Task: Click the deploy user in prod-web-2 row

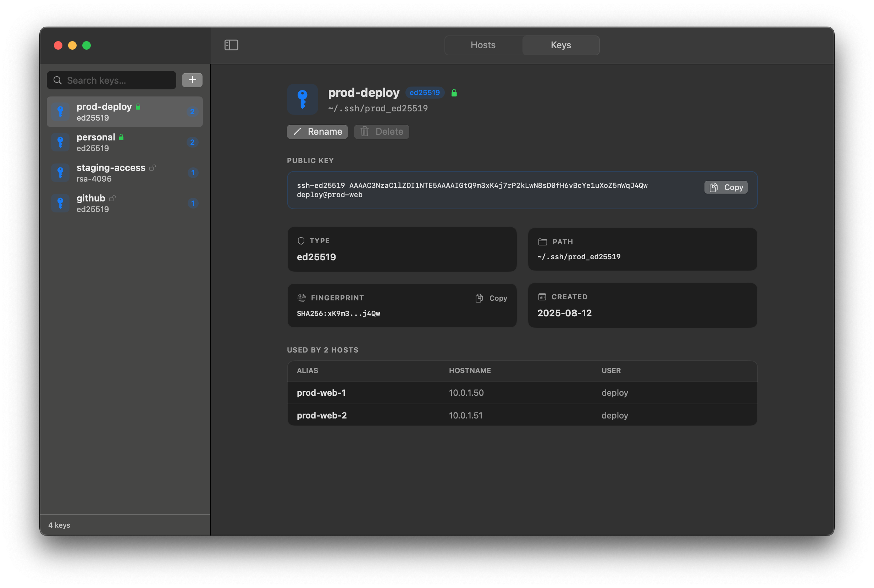Action: (x=614, y=416)
